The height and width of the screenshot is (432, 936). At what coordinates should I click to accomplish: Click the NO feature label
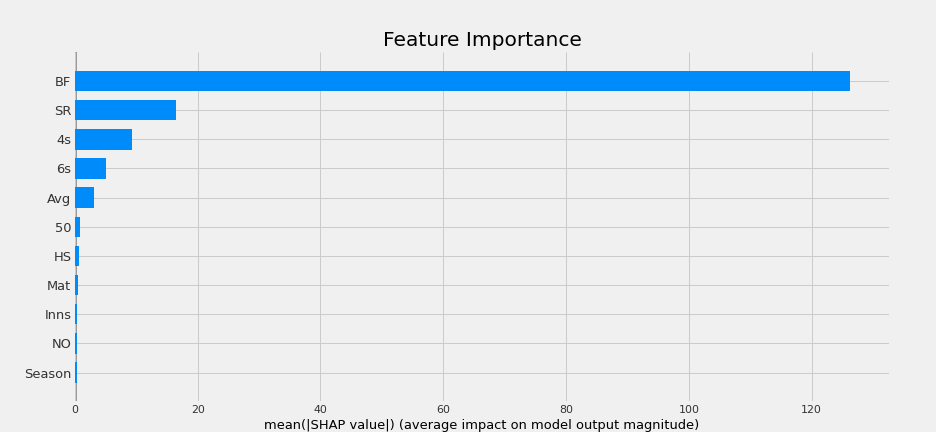[61, 344]
